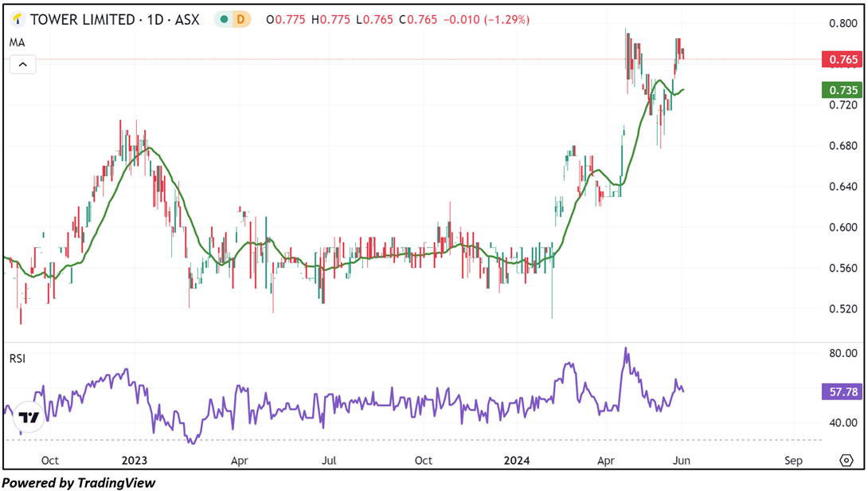Click the orange D delayed-data badge
Screen dimensions: 868x491
click(x=240, y=19)
